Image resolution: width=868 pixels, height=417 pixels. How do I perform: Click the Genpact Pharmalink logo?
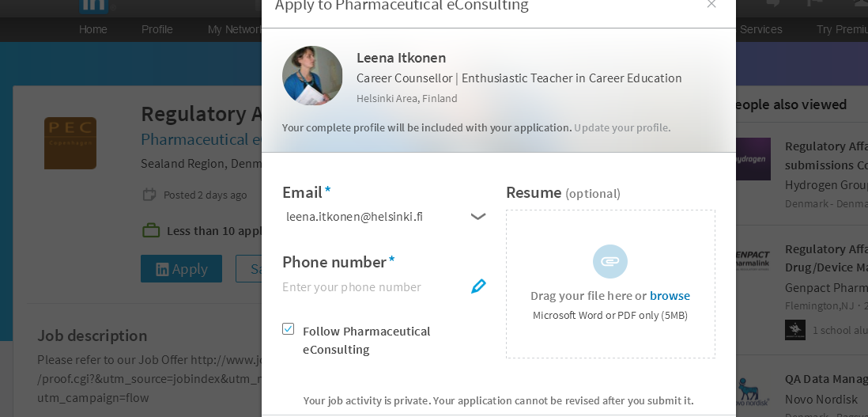click(x=753, y=259)
